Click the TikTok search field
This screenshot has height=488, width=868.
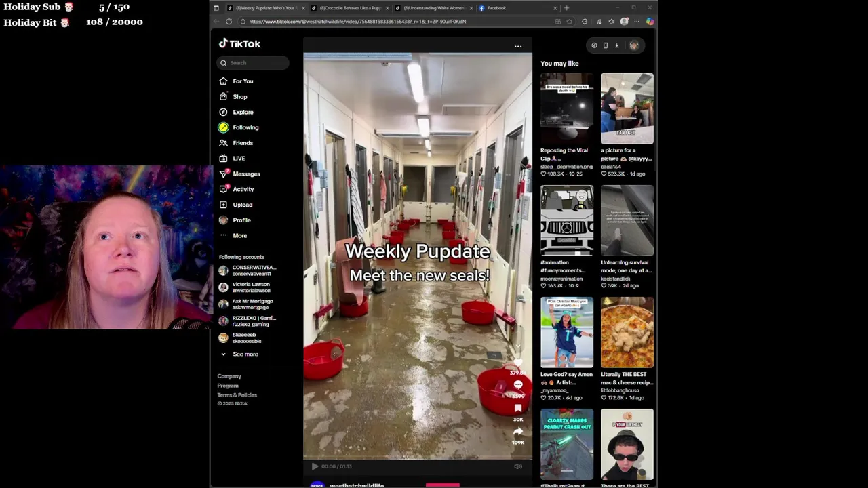254,63
